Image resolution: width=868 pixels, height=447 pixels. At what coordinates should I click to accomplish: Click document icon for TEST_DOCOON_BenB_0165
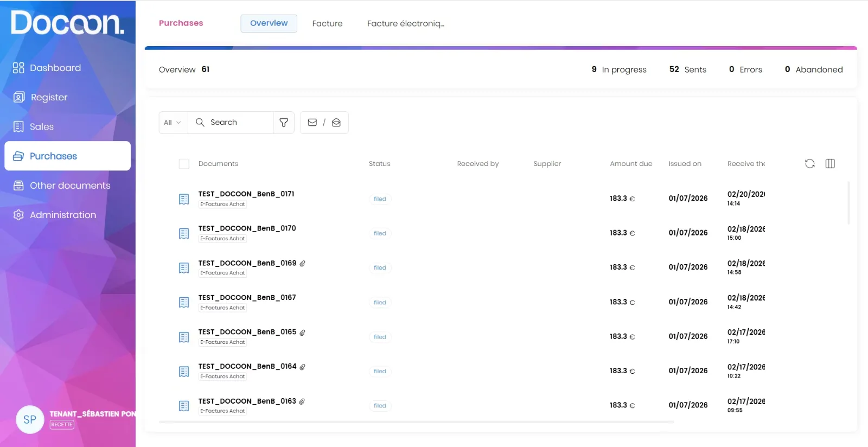point(184,337)
